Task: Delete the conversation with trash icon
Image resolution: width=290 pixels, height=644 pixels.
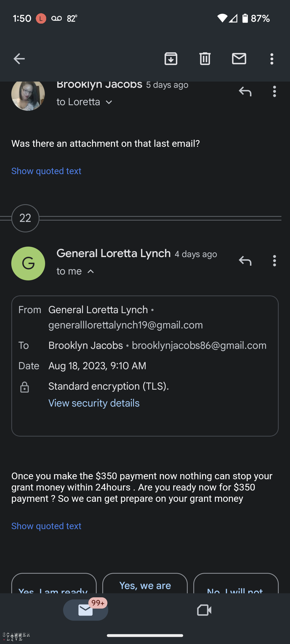Action: coord(205,59)
